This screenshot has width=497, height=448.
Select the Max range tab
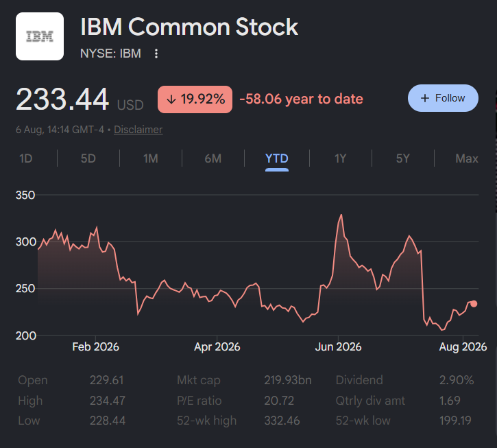tap(467, 158)
